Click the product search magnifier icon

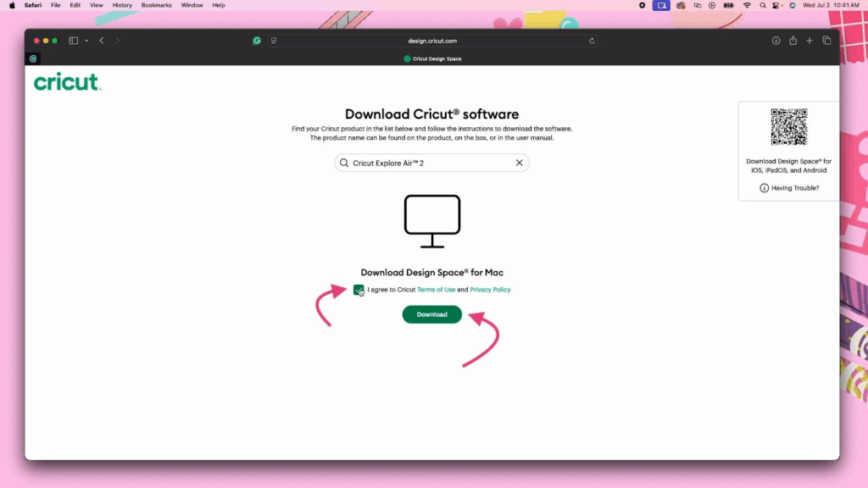[344, 163]
